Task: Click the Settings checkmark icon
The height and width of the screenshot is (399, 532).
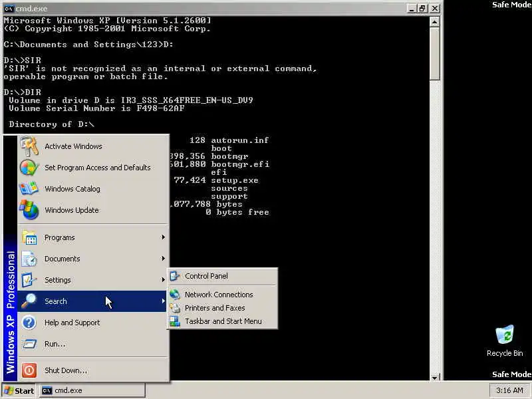Action: click(29, 280)
